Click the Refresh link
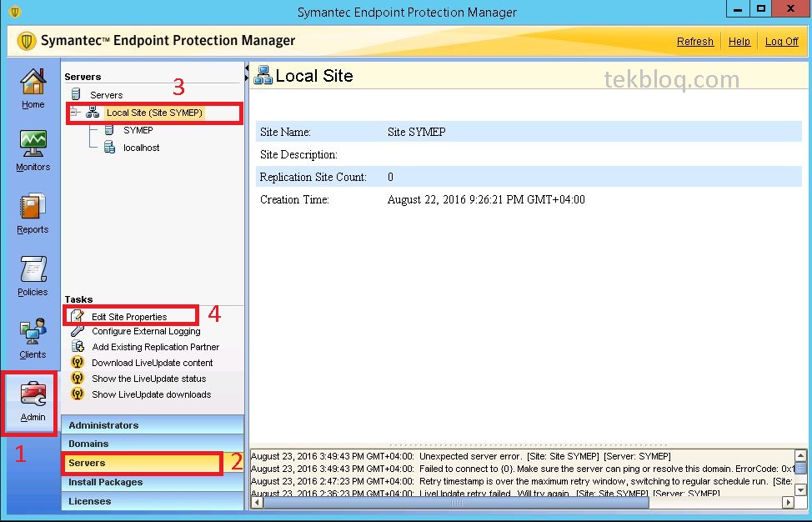The width and height of the screenshot is (812, 522). tap(695, 42)
